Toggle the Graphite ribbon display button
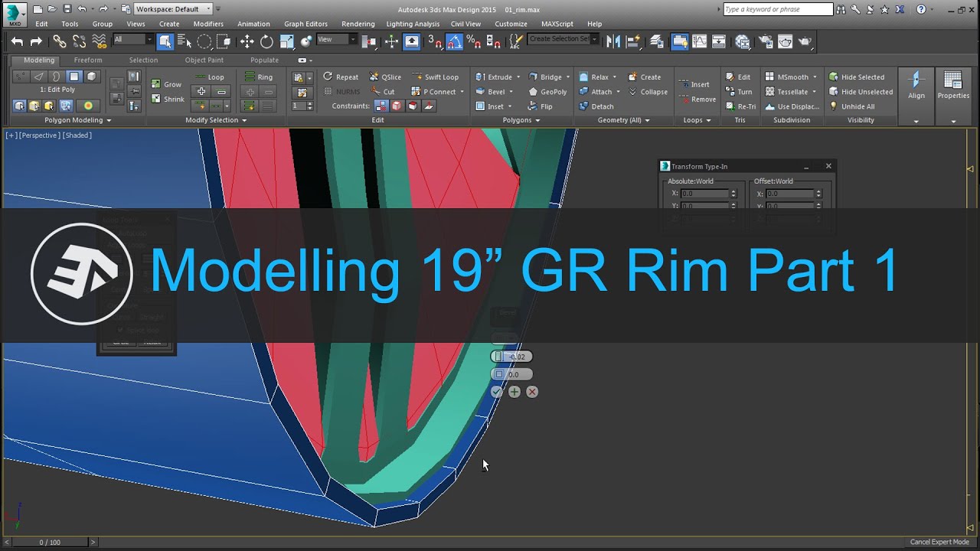Viewport: 980px width, 551px height. (x=679, y=41)
